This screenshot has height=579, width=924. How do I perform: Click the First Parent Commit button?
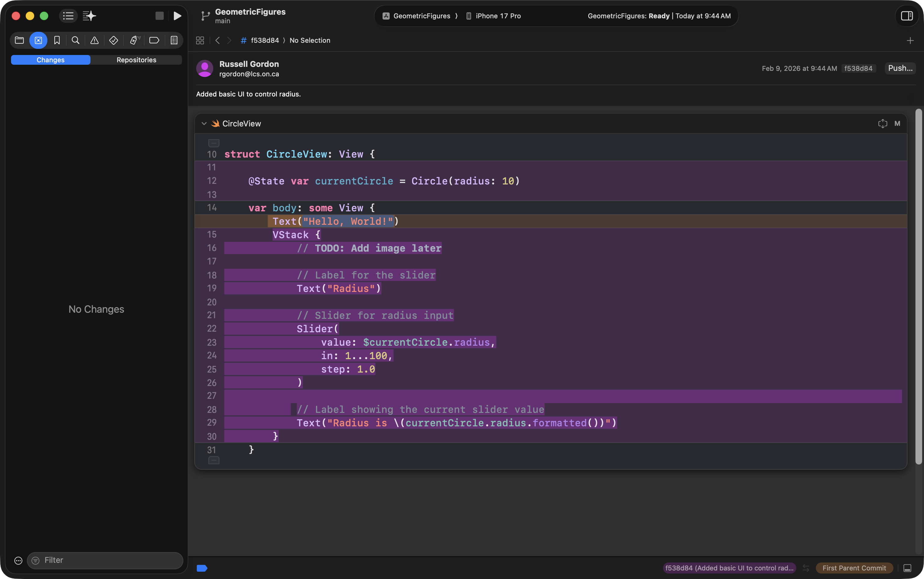(x=854, y=568)
